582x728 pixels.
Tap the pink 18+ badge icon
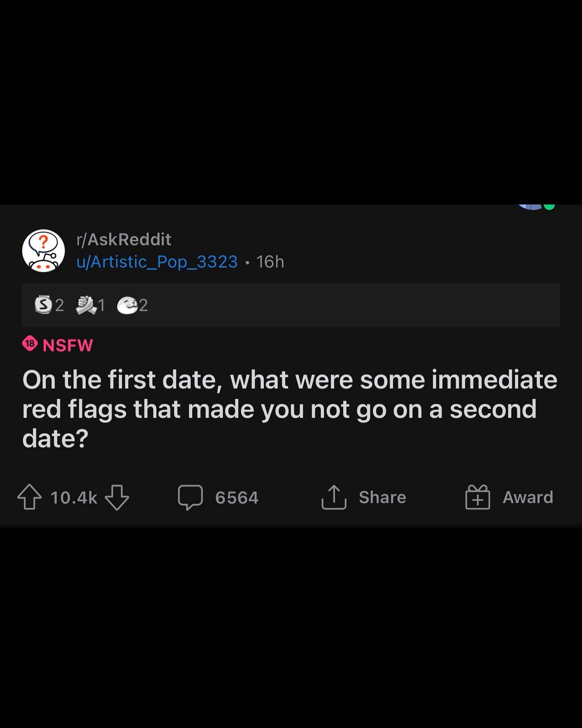(30, 344)
